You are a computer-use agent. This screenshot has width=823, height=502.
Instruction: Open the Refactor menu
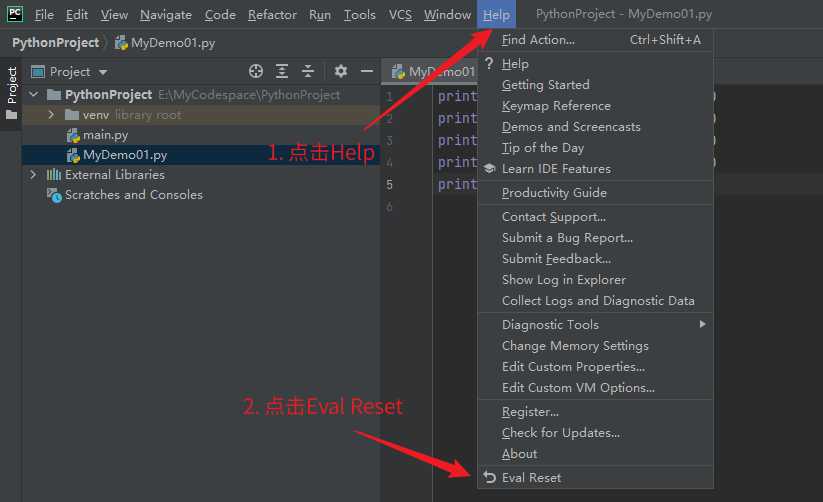272,15
